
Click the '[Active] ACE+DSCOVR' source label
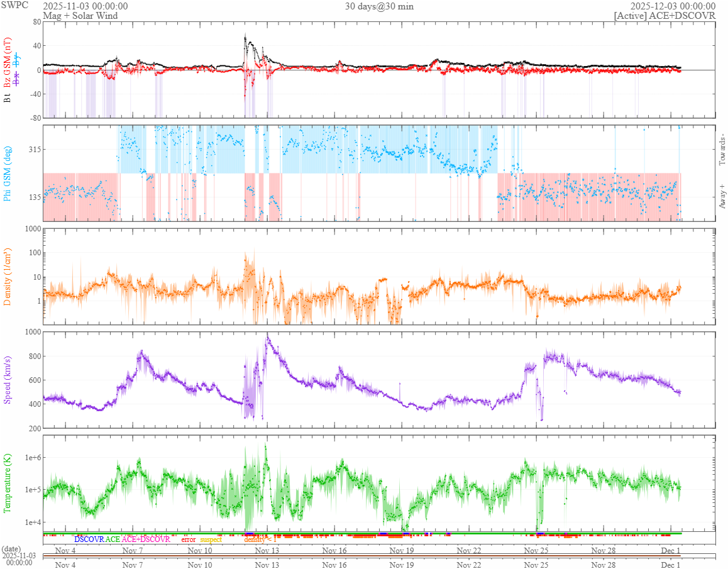[665, 16]
